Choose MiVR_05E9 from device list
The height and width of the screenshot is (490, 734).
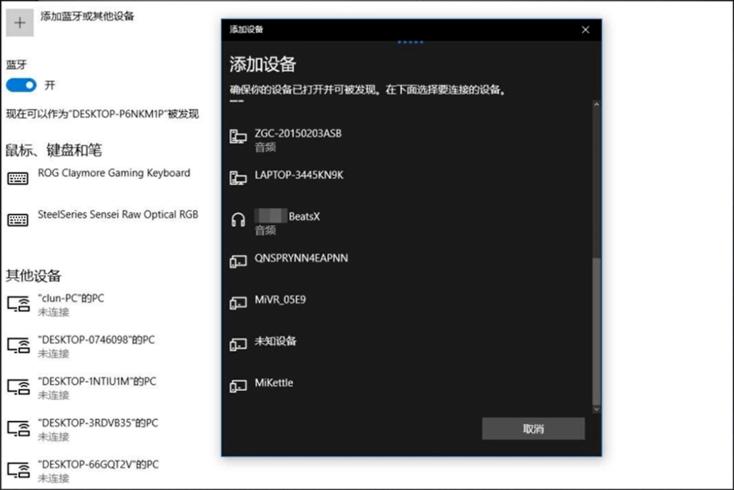pos(280,300)
